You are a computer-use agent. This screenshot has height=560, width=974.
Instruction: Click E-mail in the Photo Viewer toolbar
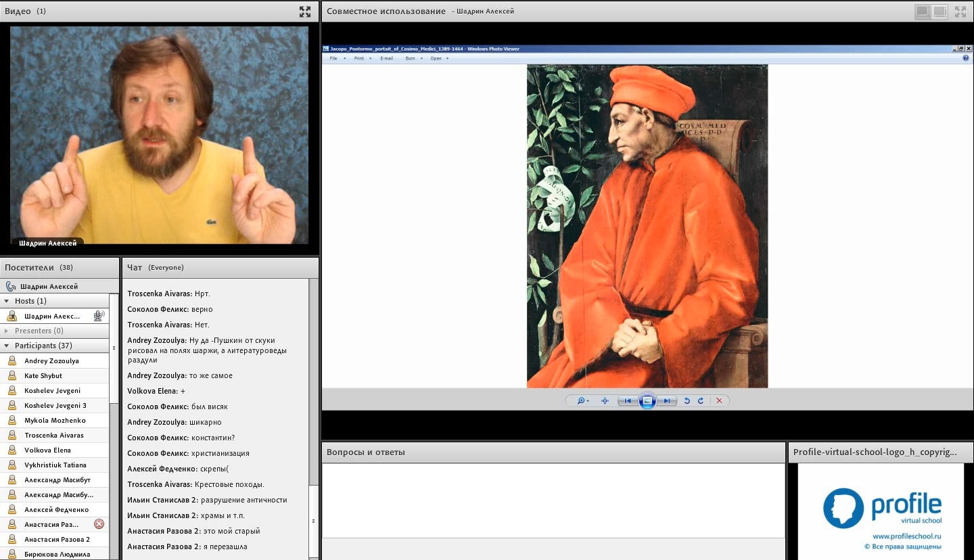coord(387,58)
